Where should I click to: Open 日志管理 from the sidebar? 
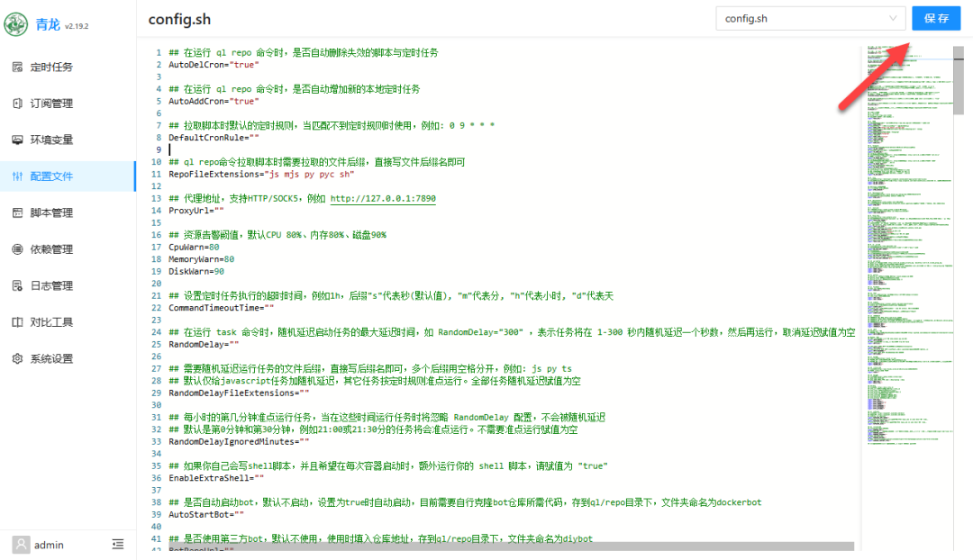point(68,286)
